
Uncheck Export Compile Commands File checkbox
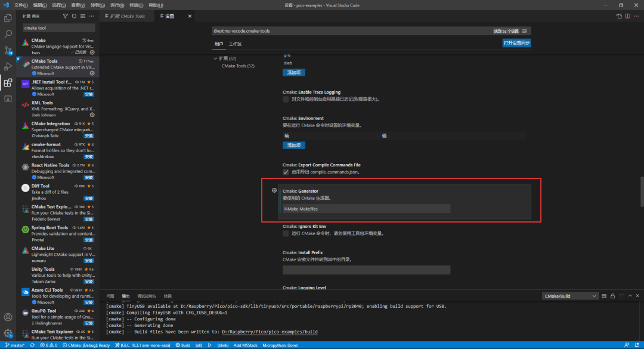(x=286, y=172)
